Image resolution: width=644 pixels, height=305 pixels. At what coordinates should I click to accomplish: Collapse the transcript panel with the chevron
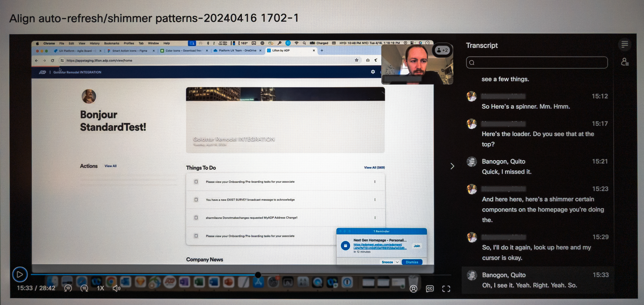(x=452, y=166)
